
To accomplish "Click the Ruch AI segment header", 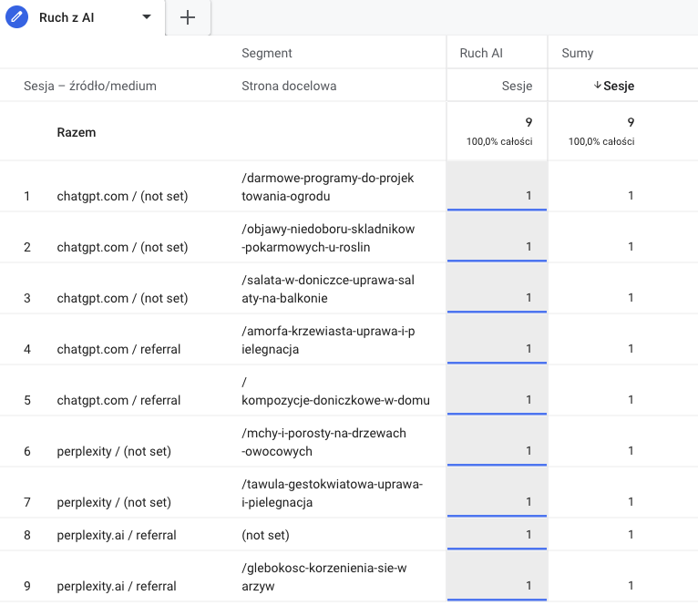I will click(x=481, y=54).
